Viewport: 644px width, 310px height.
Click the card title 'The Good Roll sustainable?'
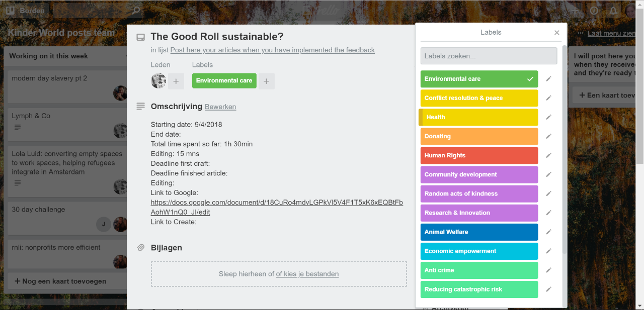[x=217, y=37]
